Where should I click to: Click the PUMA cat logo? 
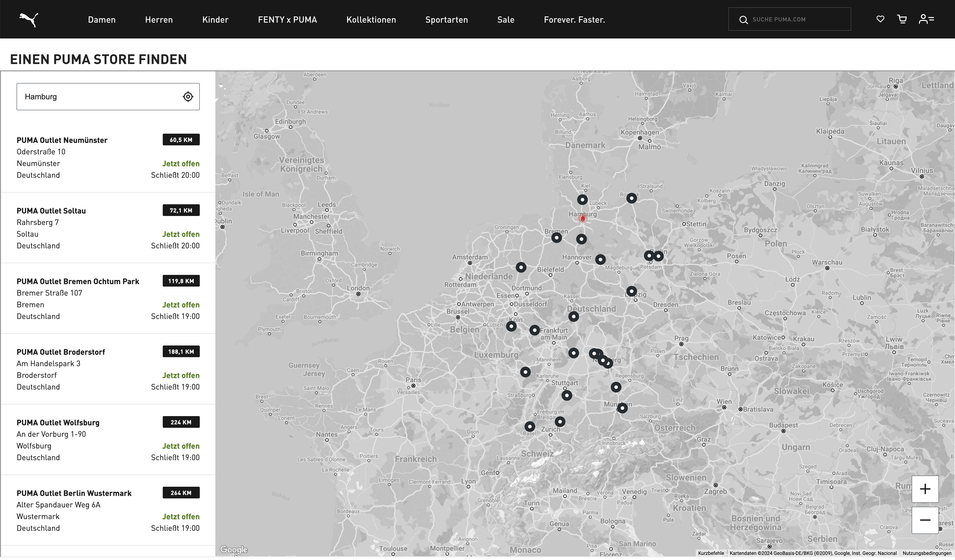coord(29,20)
